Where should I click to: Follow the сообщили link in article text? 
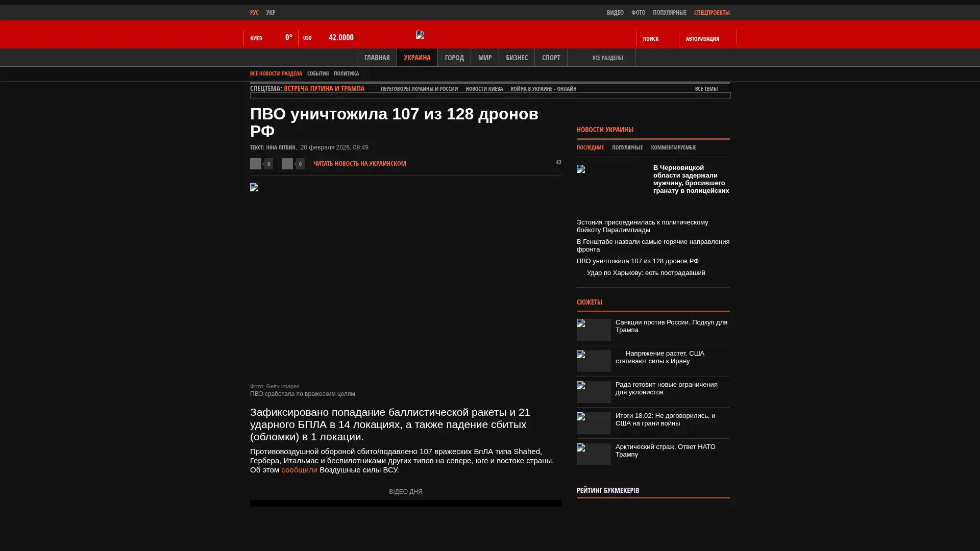tap(299, 470)
